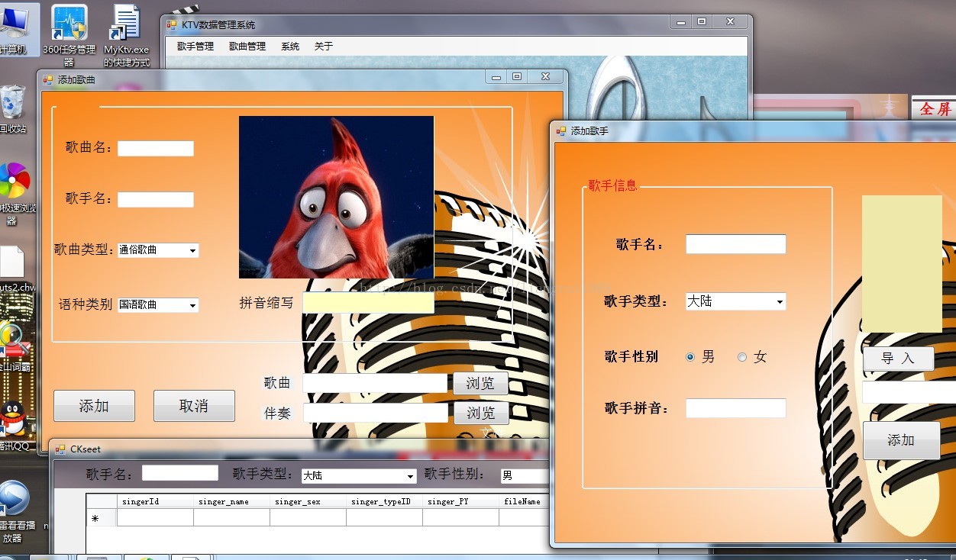Click the 添加 button in 添加歌曲 window

pyautogui.click(x=94, y=406)
